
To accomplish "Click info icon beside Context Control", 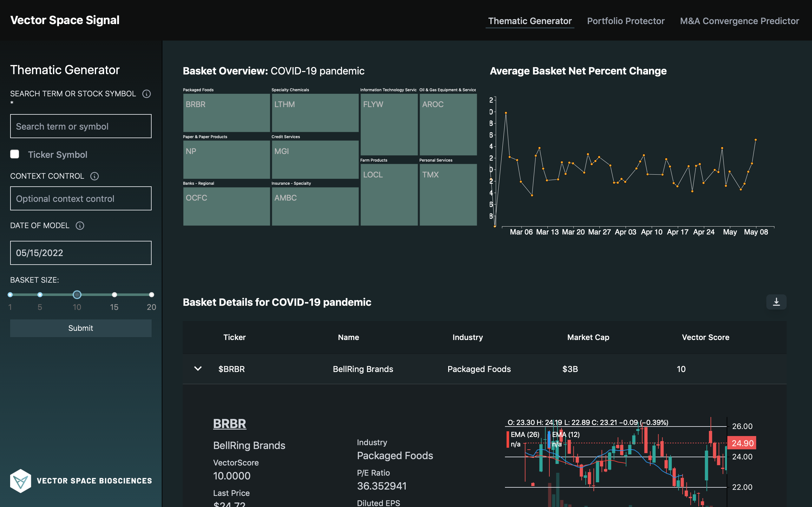I will point(95,176).
